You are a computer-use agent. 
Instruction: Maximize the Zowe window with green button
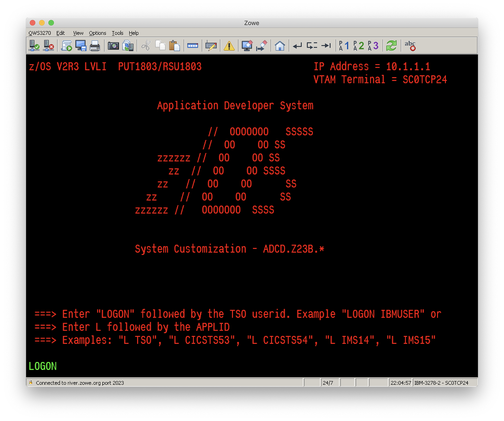tap(51, 23)
